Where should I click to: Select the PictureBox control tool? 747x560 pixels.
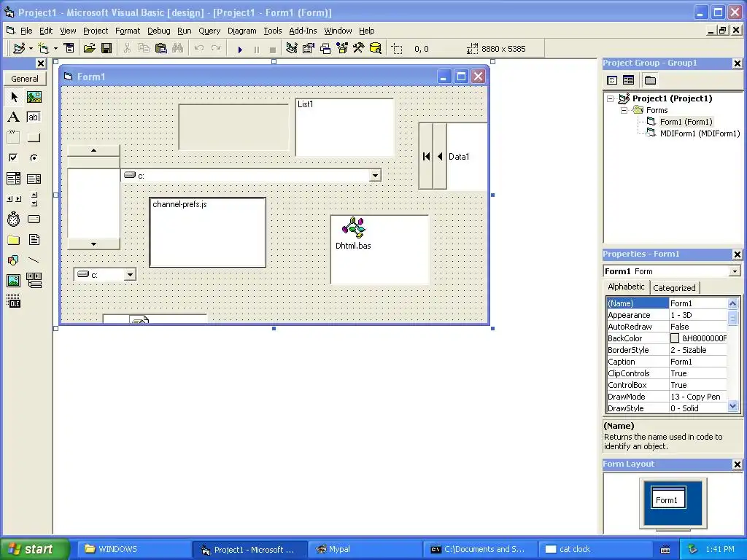(x=34, y=97)
